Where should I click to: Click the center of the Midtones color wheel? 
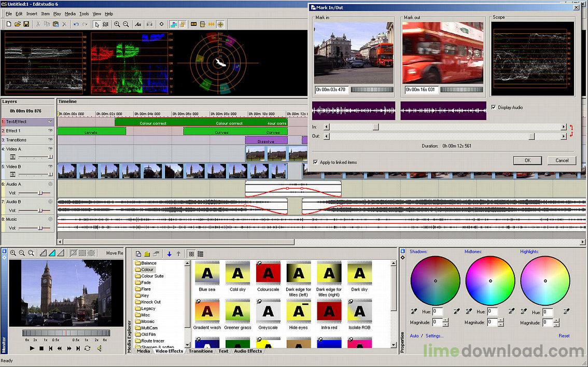[x=489, y=282]
